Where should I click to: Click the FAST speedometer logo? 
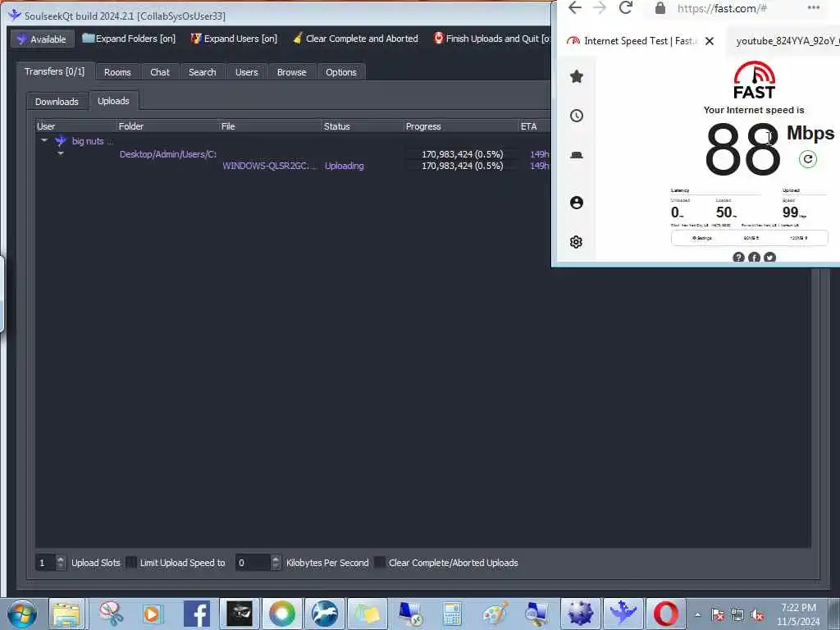point(755,80)
